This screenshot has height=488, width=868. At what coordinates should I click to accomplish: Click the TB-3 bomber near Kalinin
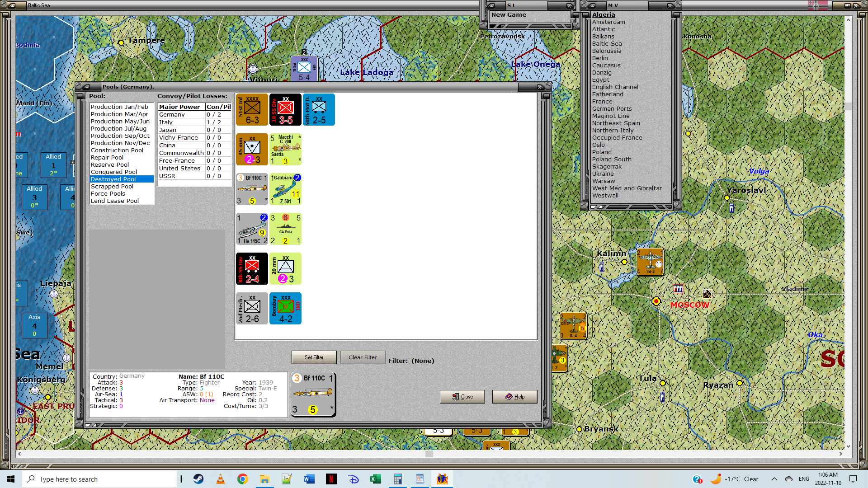[650, 262]
